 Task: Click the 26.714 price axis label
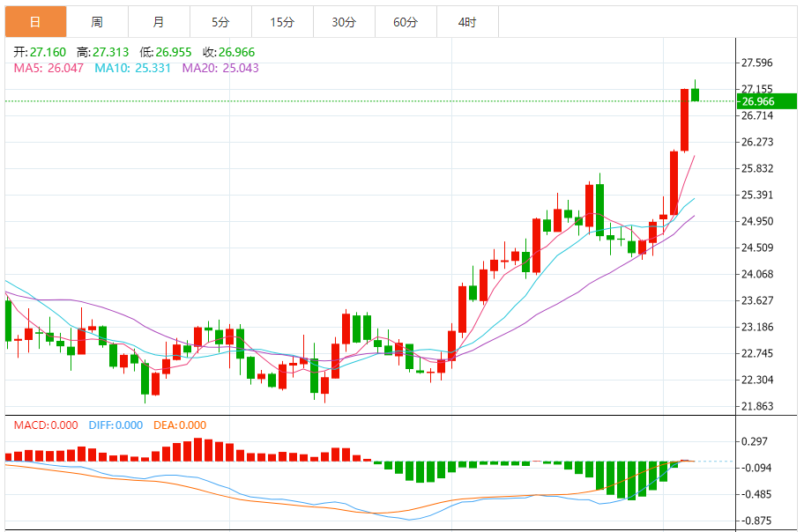tap(756, 116)
